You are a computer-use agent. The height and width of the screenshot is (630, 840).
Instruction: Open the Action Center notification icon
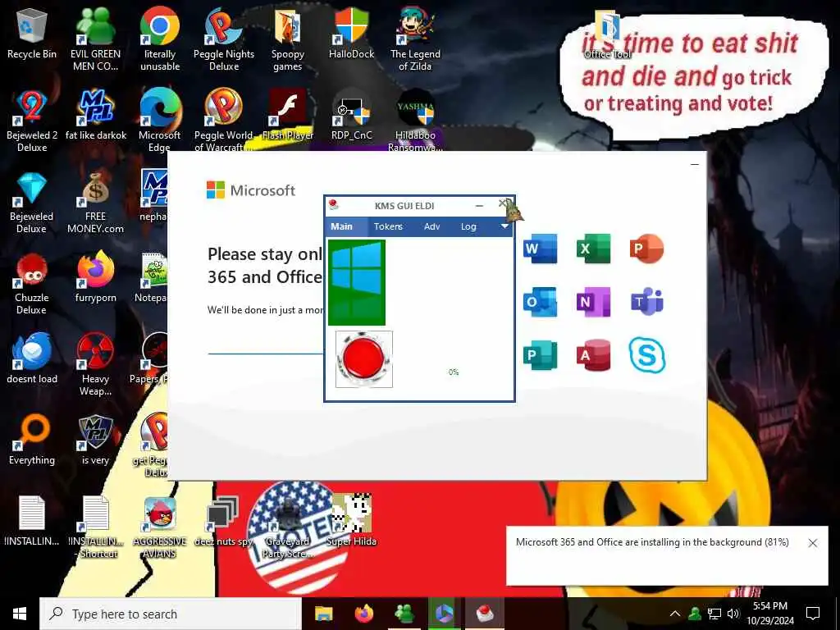click(x=813, y=614)
